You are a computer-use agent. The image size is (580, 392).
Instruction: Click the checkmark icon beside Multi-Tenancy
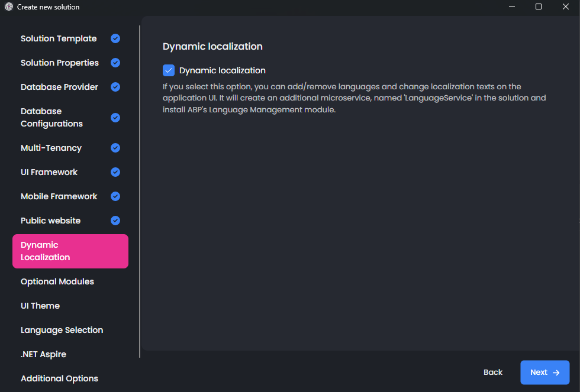click(115, 148)
